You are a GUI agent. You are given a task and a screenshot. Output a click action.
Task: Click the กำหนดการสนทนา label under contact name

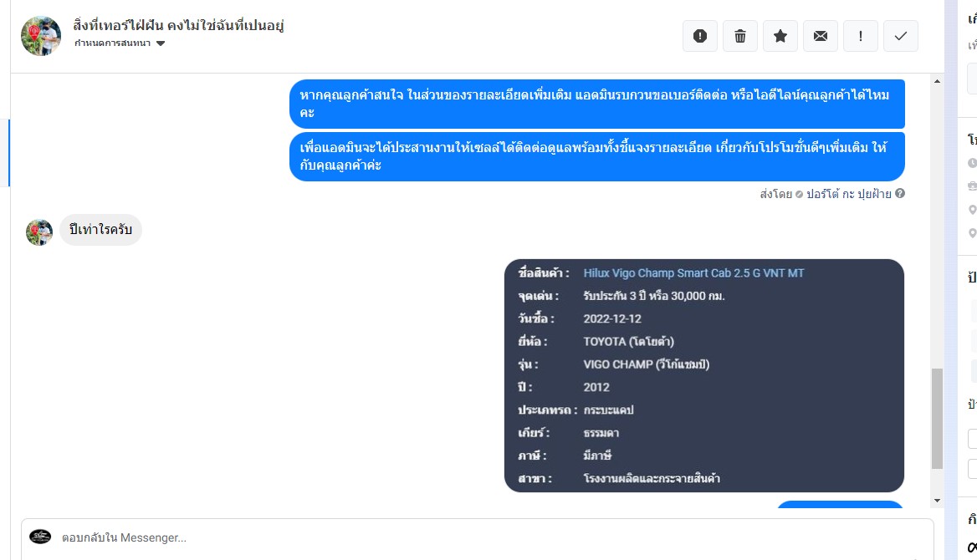(112, 43)
